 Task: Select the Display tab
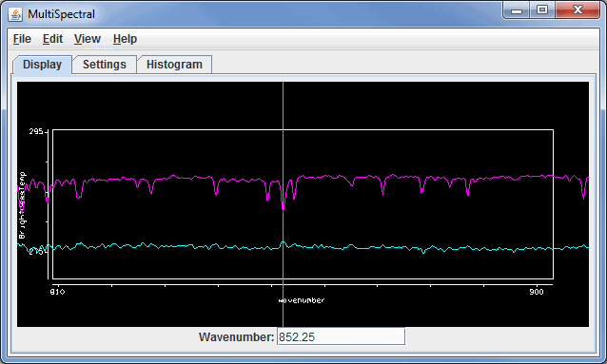tap(42, 65)
